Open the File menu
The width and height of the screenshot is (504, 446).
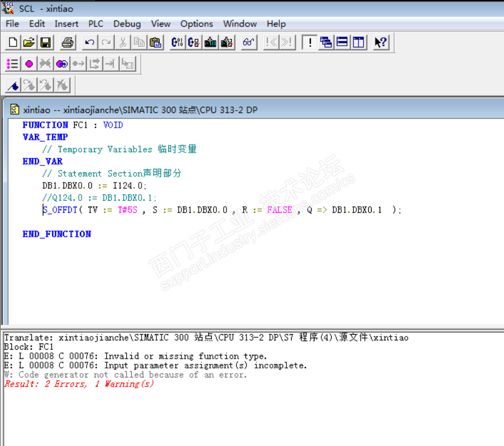(x=12, y=24)
